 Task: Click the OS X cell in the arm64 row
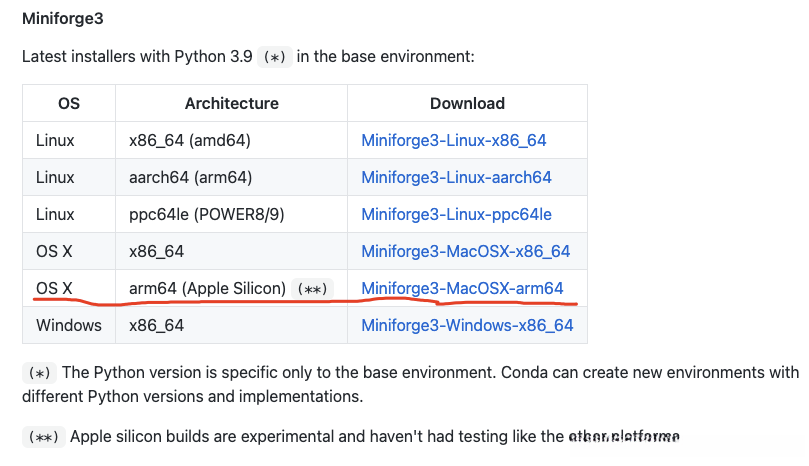54,288
